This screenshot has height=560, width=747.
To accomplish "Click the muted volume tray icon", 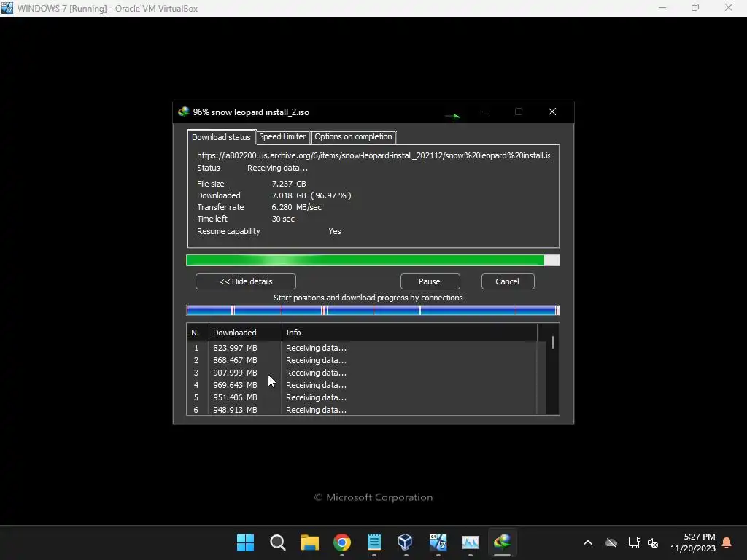I will pyautogui.click(x=653, y=542).
